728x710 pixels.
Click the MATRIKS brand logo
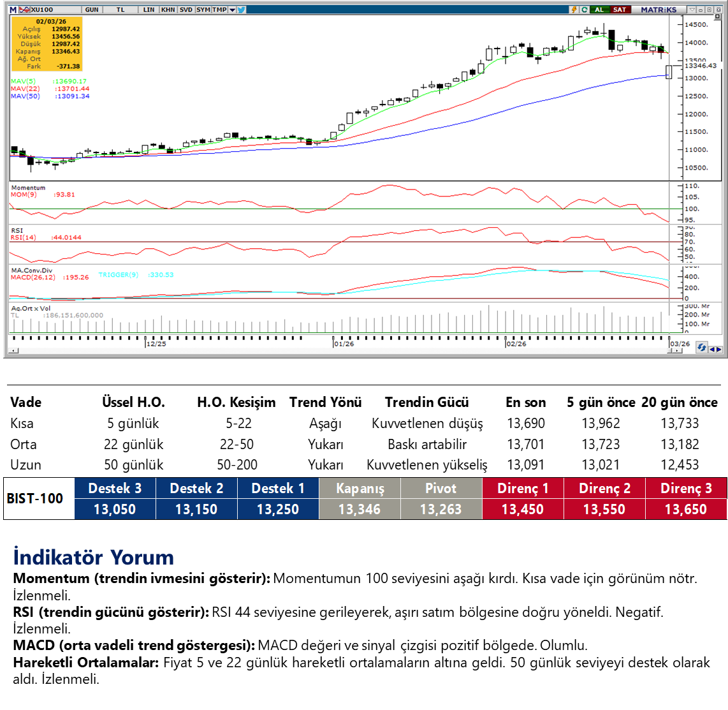click(658, 10)
